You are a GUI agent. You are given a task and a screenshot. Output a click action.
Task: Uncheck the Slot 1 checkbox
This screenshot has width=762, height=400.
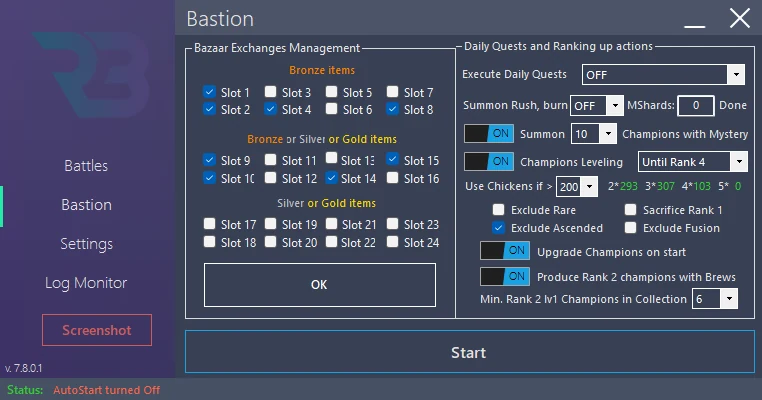coord(209,91)
